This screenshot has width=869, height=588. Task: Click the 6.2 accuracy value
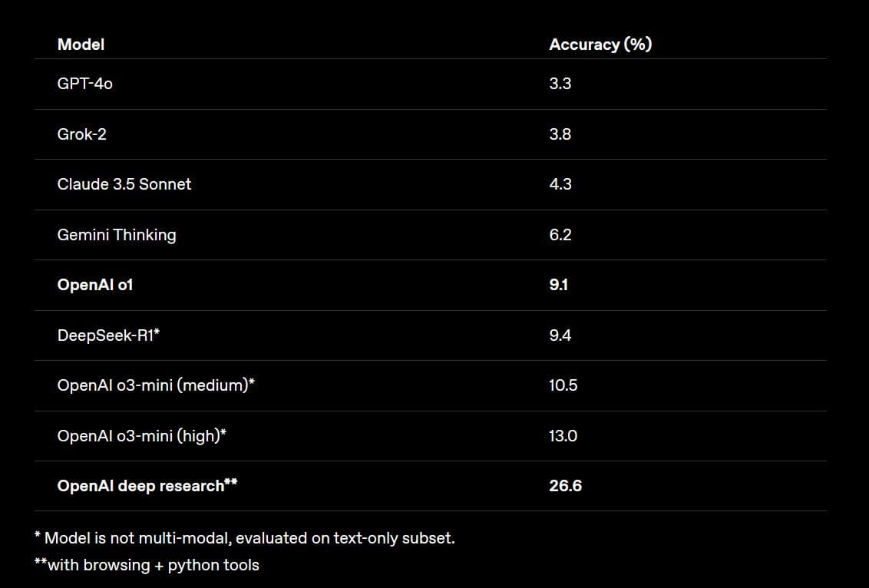[560, 235]
